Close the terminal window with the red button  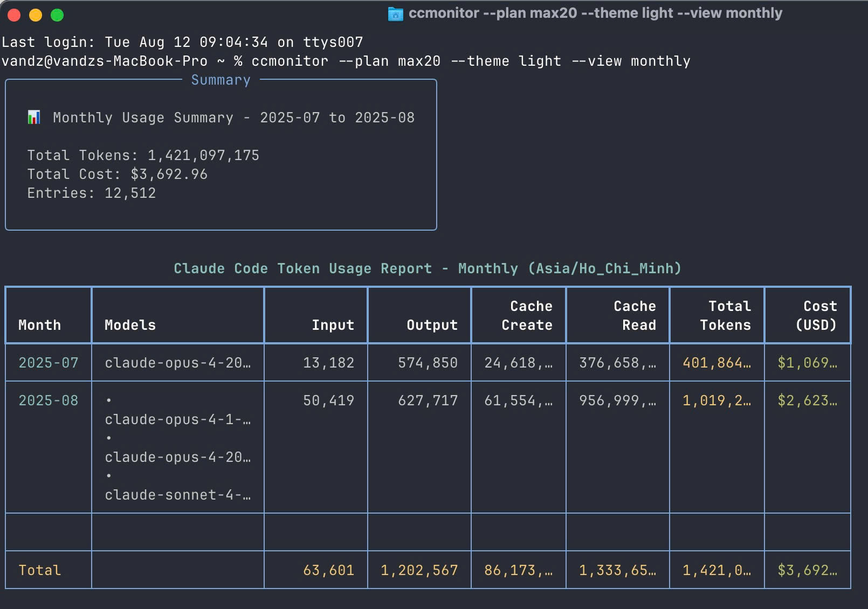[x=14, y=15]
